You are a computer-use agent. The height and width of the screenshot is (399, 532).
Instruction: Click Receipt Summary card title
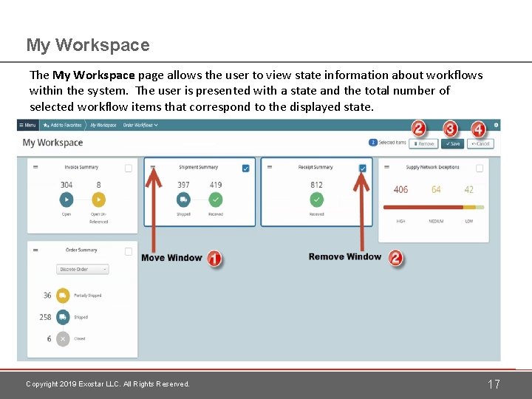(x=316, y=167)
